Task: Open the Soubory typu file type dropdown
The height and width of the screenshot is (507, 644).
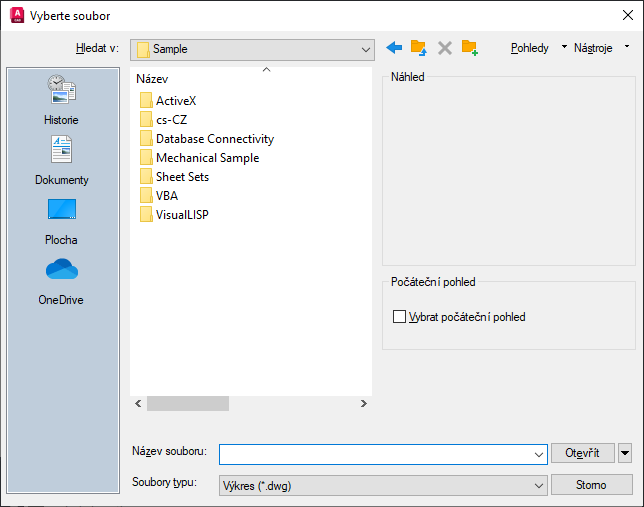Action: (383, 486)
